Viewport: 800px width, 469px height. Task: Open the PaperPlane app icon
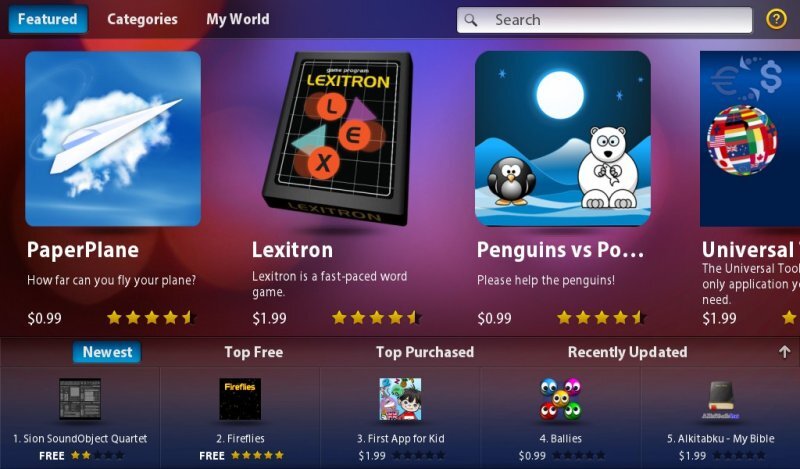(113, 138)
